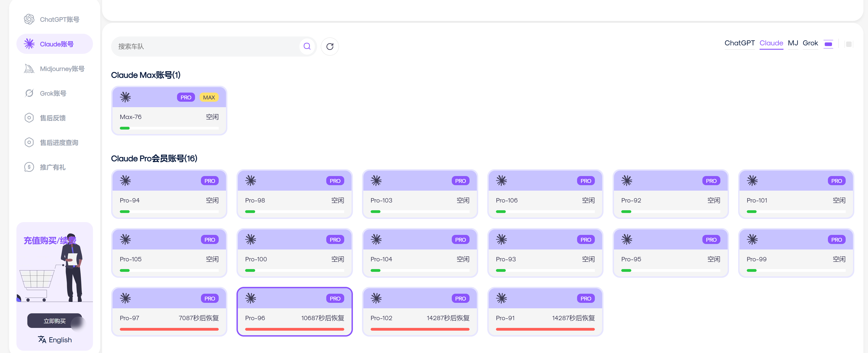Click the PRO badge on Pro-98
The height and width of the screenshot is (353, 868).
point(335,181)
